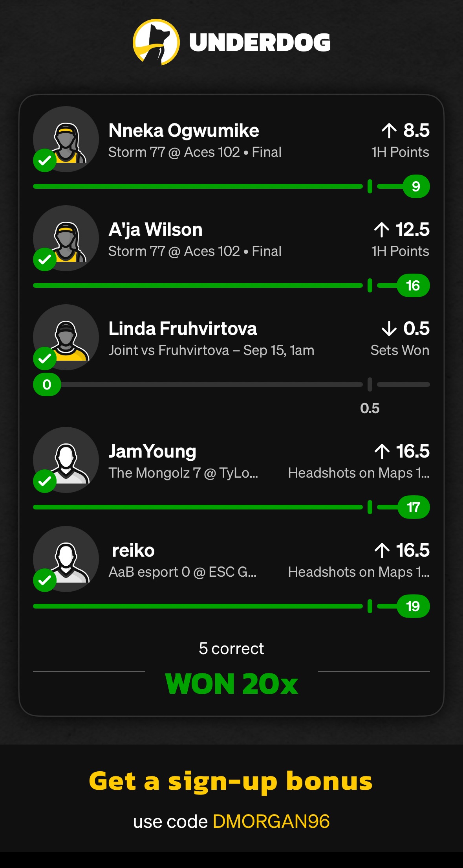The image size is (463, 868).
Task: Select the 'Sets Won' stat label
Action: tap(400, 350)
